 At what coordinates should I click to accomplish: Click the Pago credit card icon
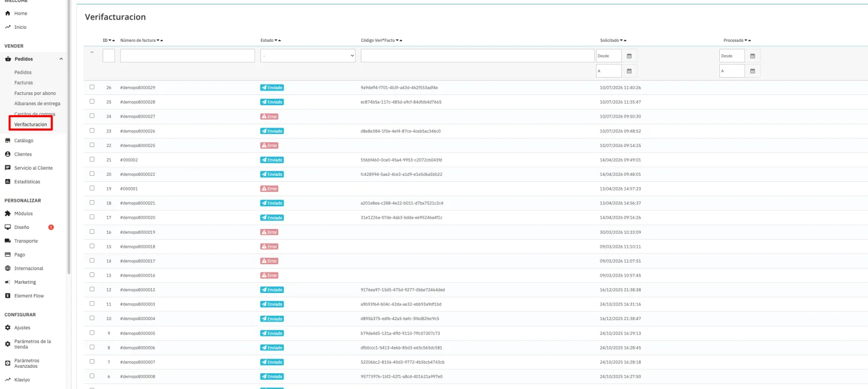(8, 254)
